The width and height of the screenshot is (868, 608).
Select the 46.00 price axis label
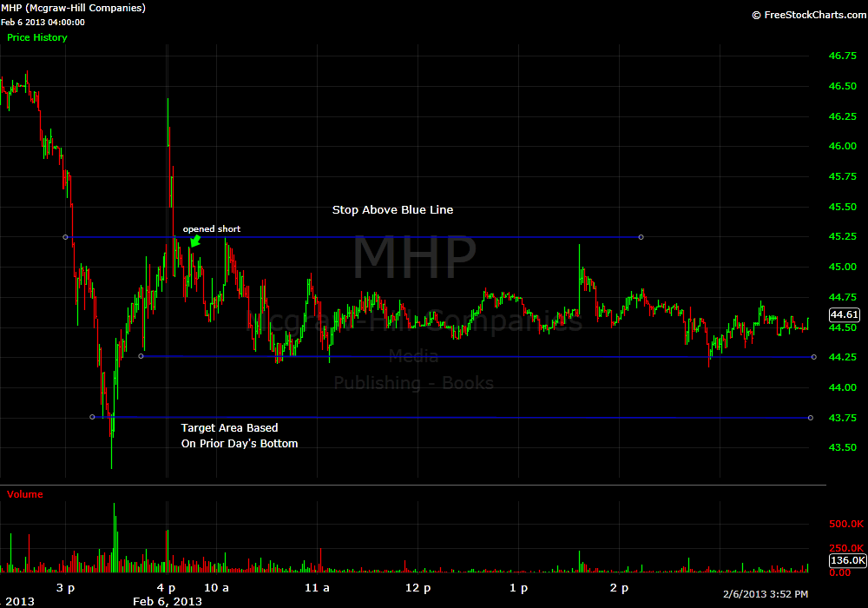pos(843,146)
